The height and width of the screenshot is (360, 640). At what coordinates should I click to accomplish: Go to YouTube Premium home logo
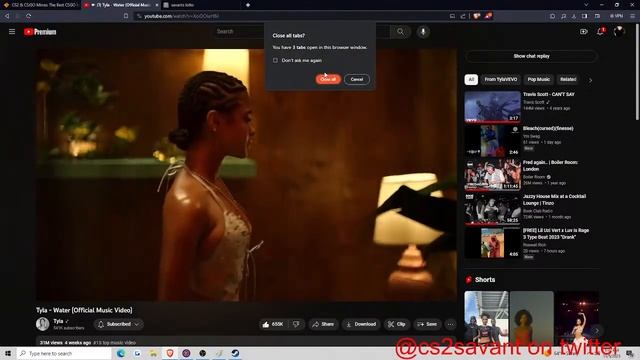(40, 32)
